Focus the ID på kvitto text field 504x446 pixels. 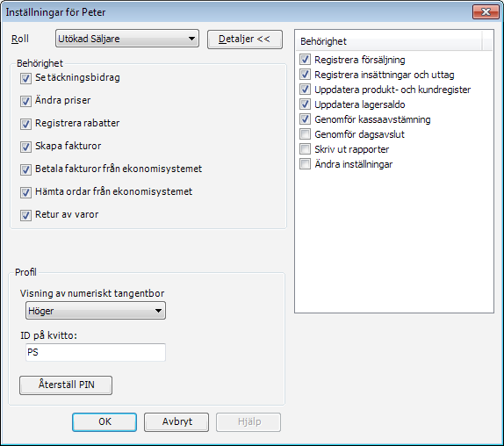point(96,352)
